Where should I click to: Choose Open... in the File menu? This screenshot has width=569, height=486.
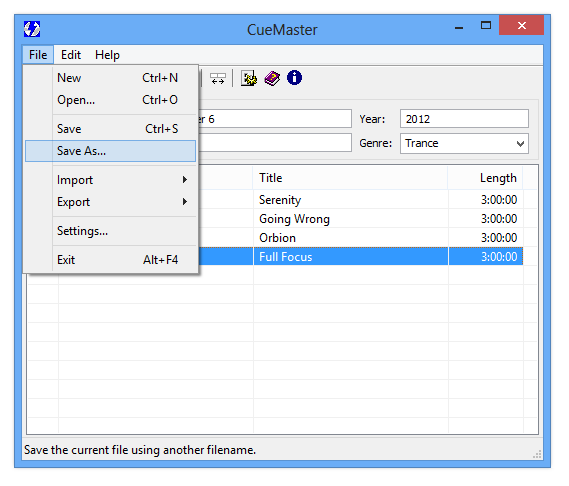point(110,100)
